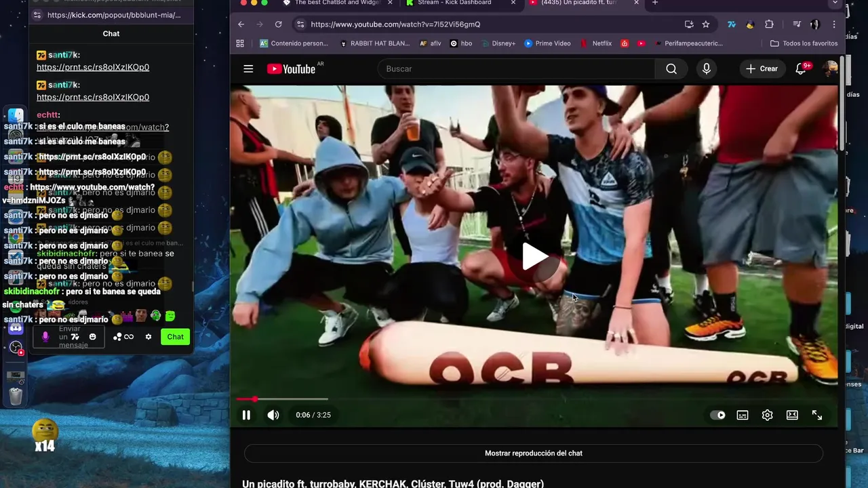This screenshot has height=488, width=868.
Task: Close the Stream - Kick Dashboard tab
Action: coord(513,3)
